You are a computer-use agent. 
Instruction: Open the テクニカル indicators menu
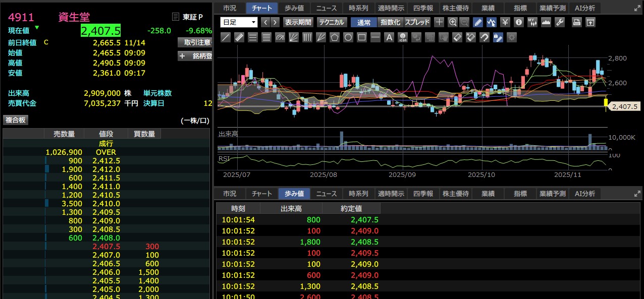click(x=332, y=22)
